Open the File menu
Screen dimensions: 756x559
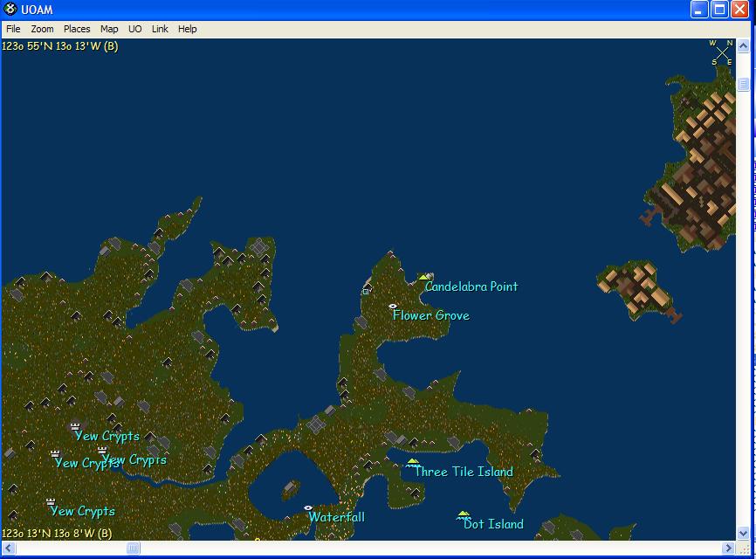[13, 29]
